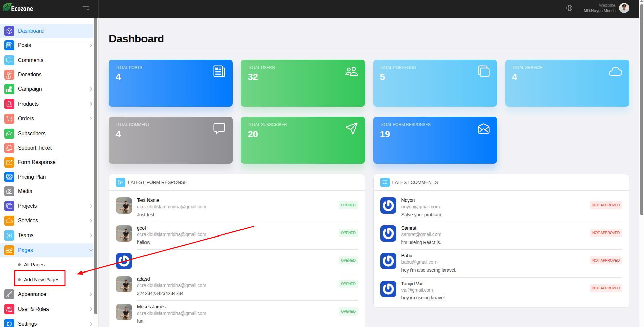Click NOT APPROVED badge for Noyon comment
644x327 pixels.
[x=606, y=205]
